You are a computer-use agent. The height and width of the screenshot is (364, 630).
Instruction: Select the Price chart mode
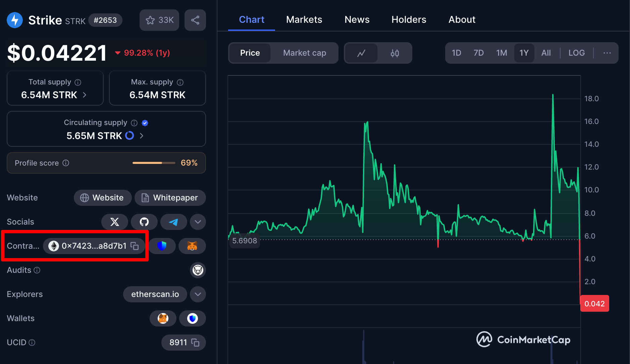[x=250, y=53]
